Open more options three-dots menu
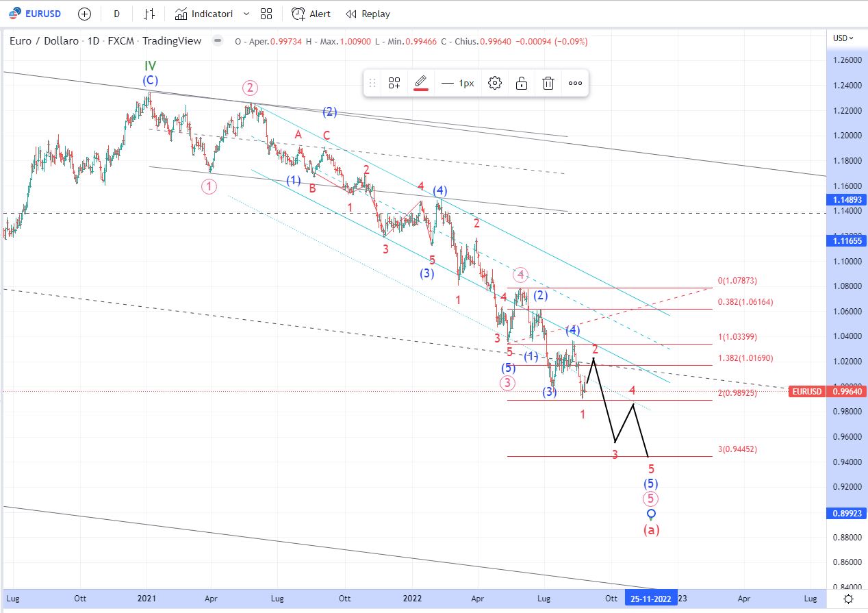 click(575, 83)
